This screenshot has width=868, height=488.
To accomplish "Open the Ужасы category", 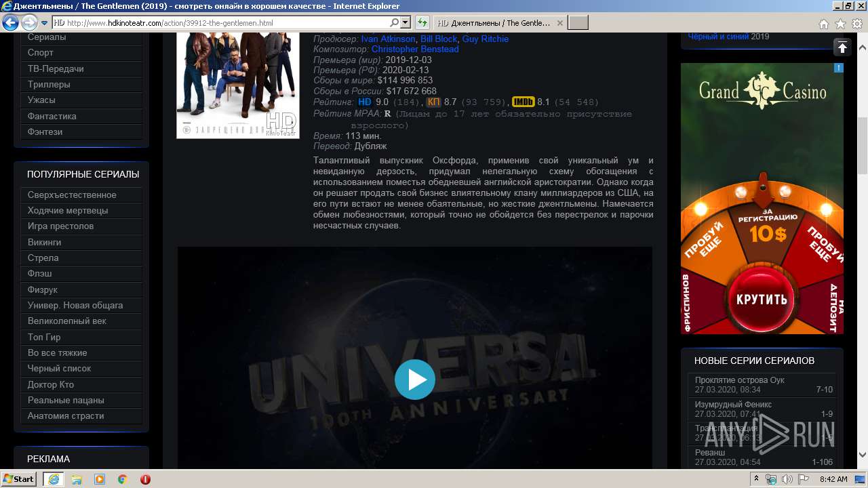I will pos(81,100).
